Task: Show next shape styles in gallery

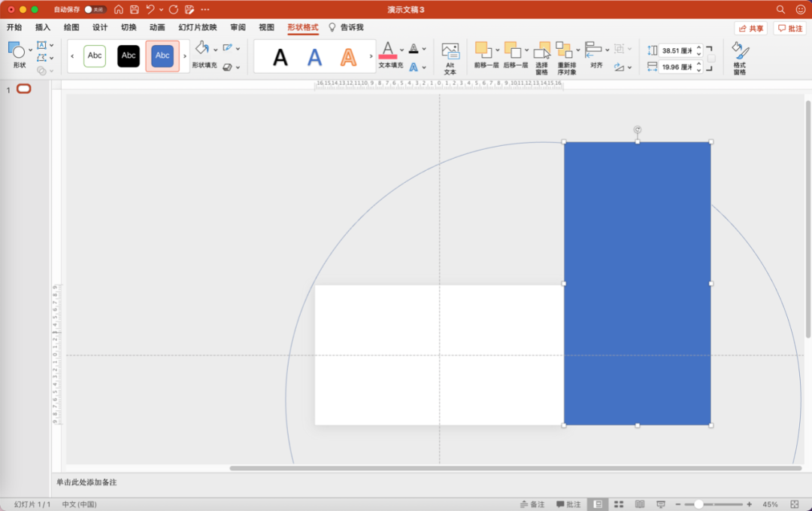Action: point(185,56)
